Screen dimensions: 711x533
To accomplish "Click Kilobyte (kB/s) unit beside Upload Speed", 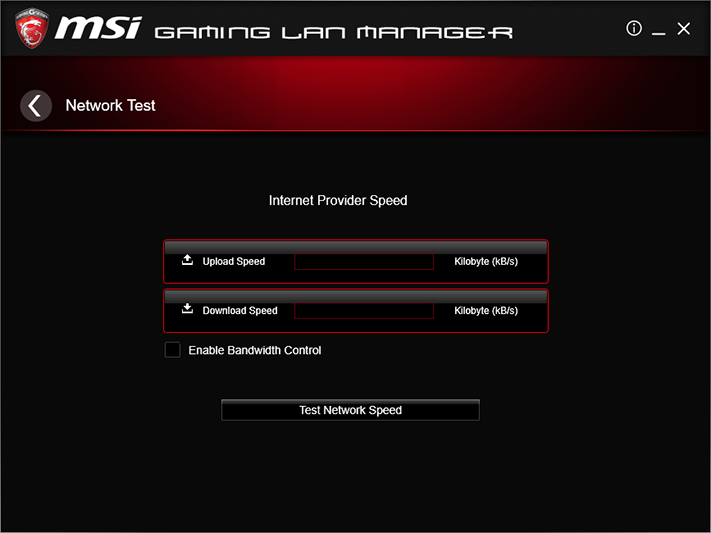I will 486,261.
